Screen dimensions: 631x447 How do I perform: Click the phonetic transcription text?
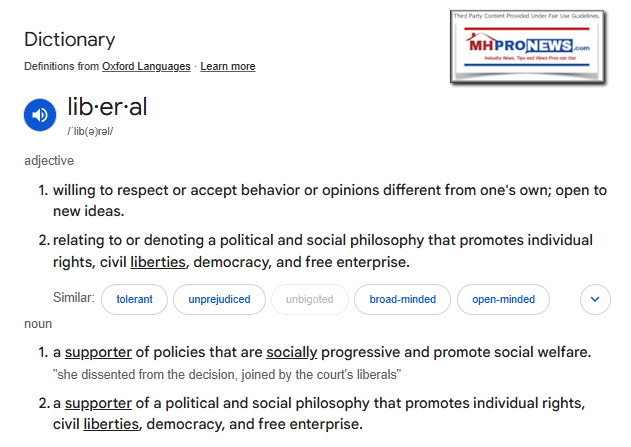tap(90, 132)
